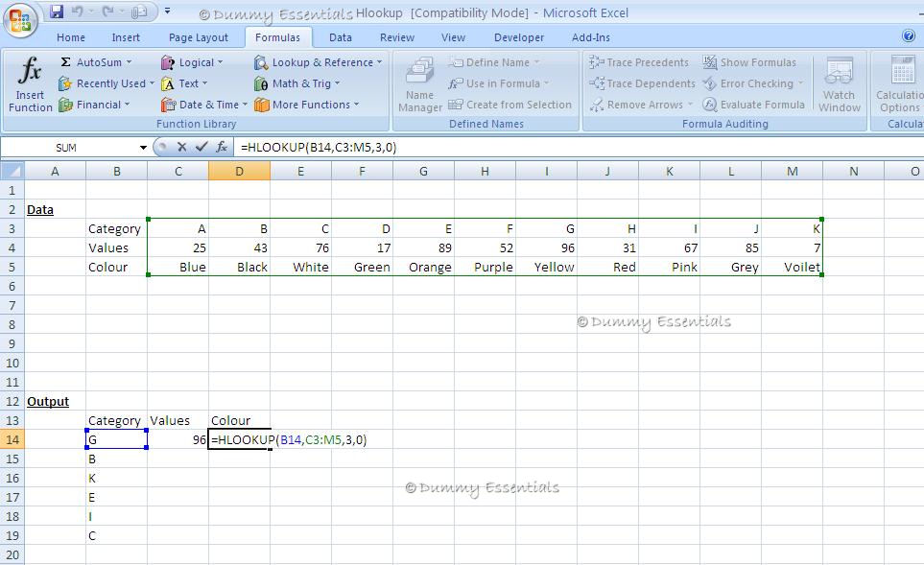Confirm formula entry with checkmark
This screenshot has width=924, height=565.
coord(201,147)
